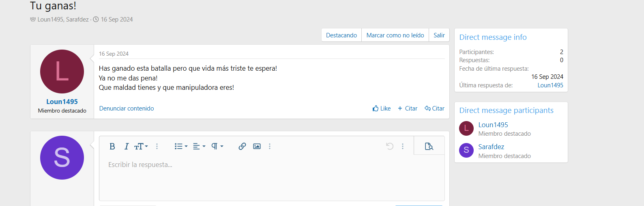Click the Destacando button
Image resolution: width=644 pixels, height=206 pixels.
click(x=341, y=35)
